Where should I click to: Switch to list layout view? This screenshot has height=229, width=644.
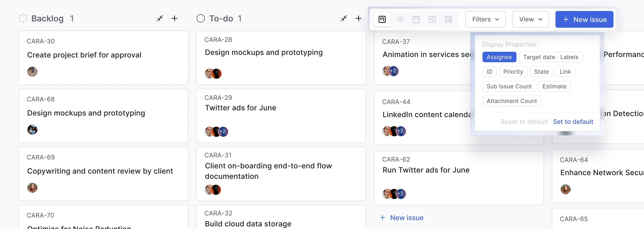(400, 19)
